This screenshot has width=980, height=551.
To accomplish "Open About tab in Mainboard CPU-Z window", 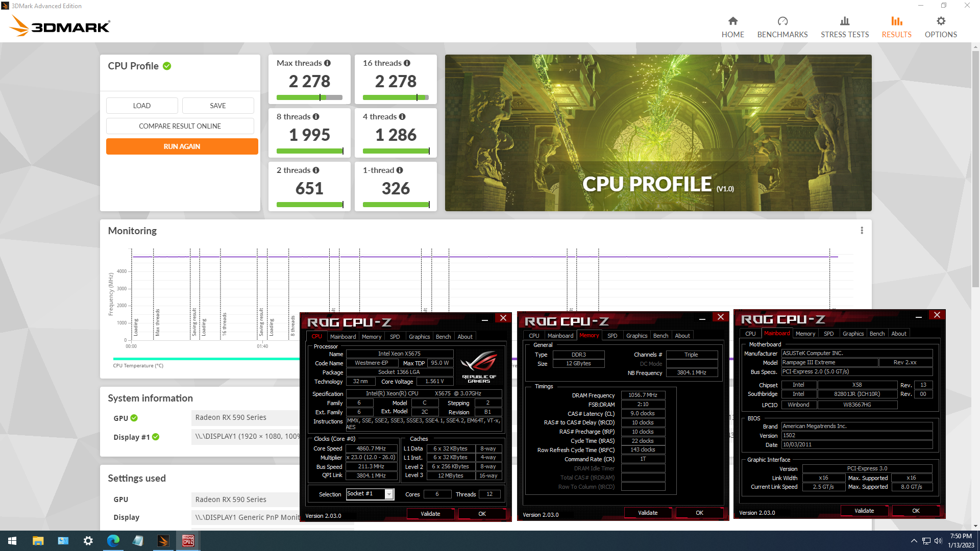I will pyautogui.click(x=898, y=334).
